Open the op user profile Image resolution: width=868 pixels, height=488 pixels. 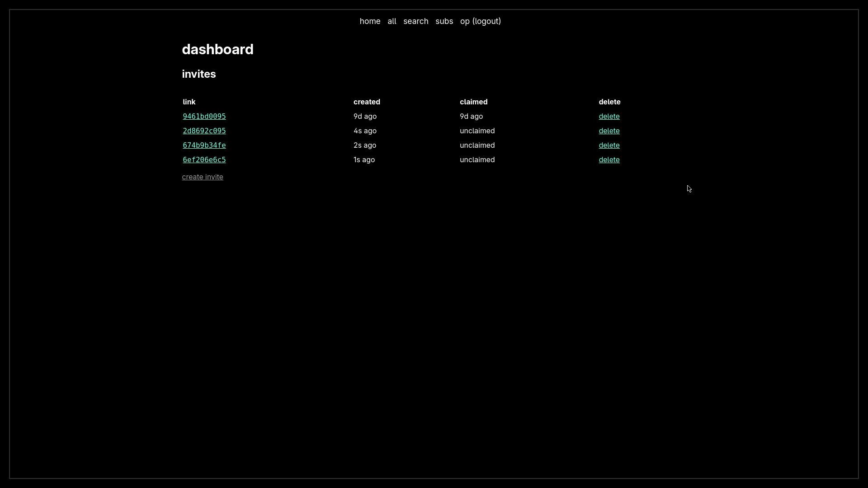(465, 21)
